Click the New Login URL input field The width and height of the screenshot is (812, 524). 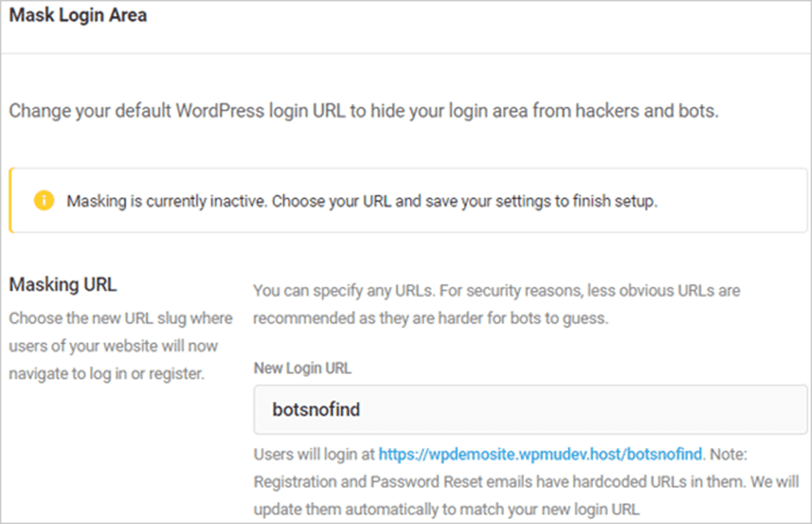(531, 410)
